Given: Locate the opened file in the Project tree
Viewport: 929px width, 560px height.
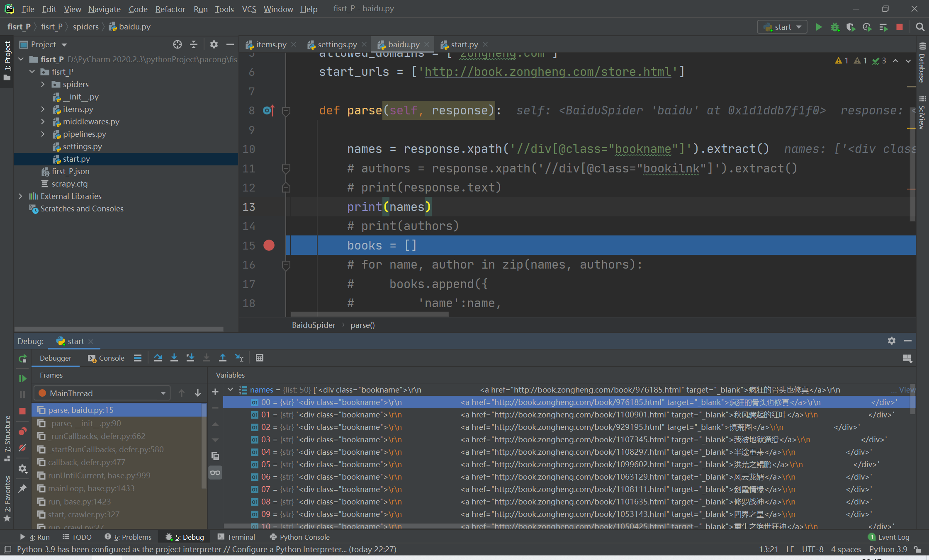Looking at the screenshot, I should pyautogui.click(x=178, y=44).
